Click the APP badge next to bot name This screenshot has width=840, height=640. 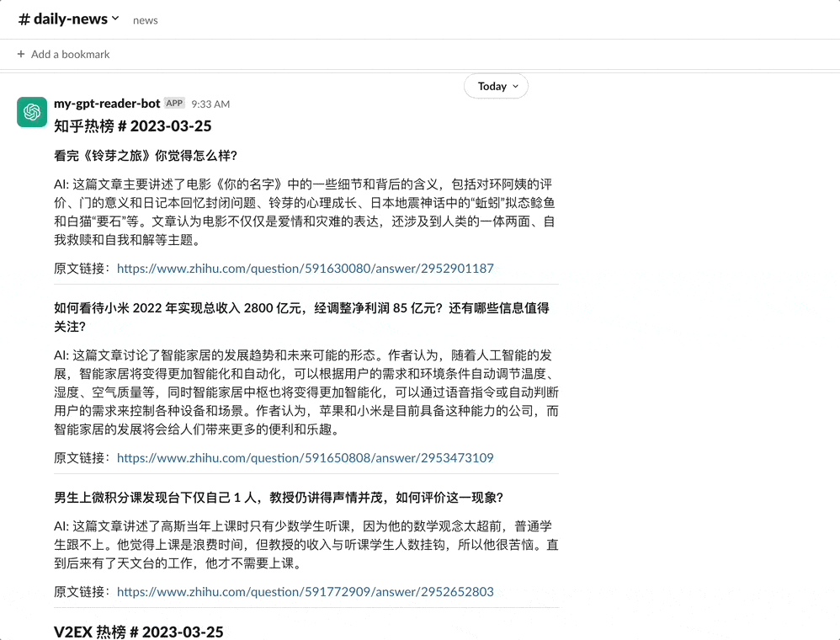[174, 103]
